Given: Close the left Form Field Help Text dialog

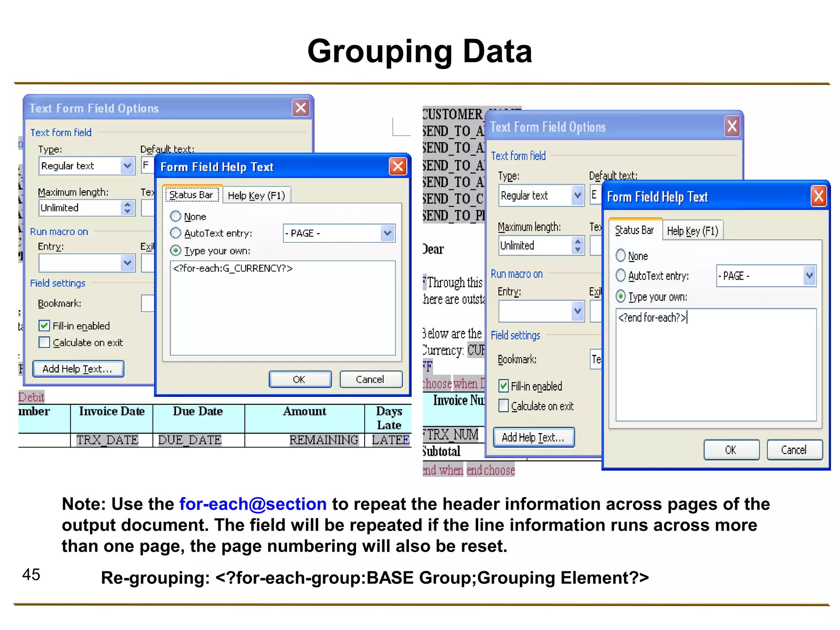Looking at the screenshot, I should (x=397, y=167).
